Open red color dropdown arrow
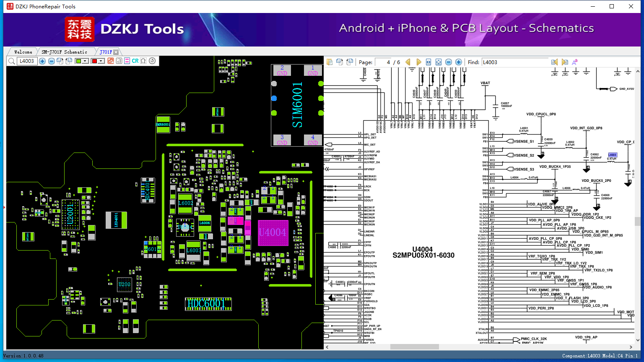Screen dimensions: 644x362 pyautogui.click(x=101, y=61)
